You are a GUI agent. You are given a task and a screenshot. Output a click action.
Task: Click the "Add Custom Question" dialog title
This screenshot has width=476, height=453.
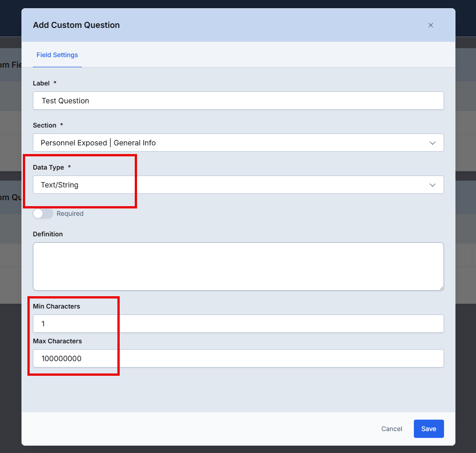click(76, 25)
